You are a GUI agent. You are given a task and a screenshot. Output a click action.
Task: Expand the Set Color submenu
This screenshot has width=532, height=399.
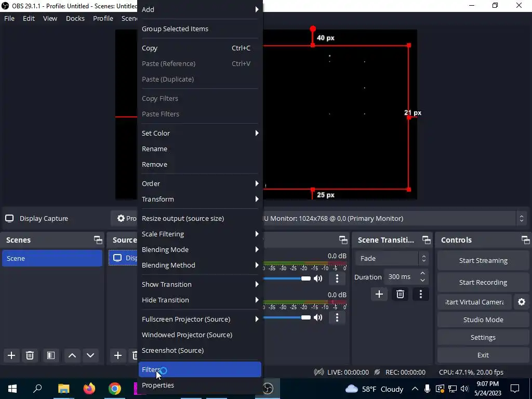click(200, 133)
